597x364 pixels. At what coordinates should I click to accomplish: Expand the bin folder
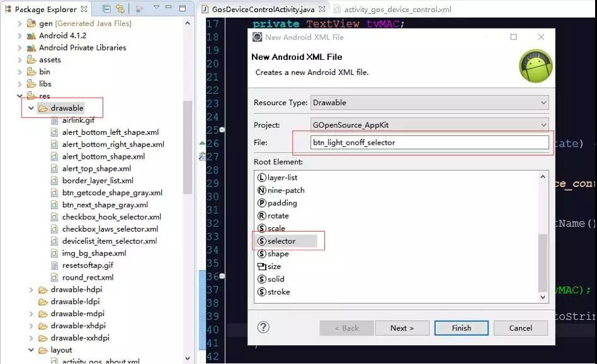coord(20,72)
